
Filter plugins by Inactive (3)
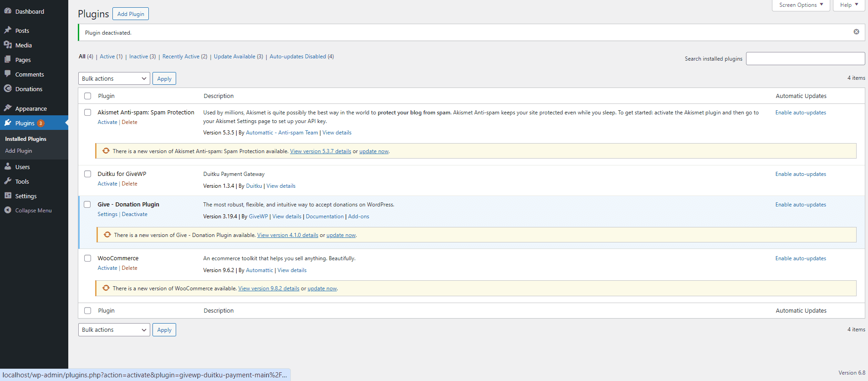[142, 57]
